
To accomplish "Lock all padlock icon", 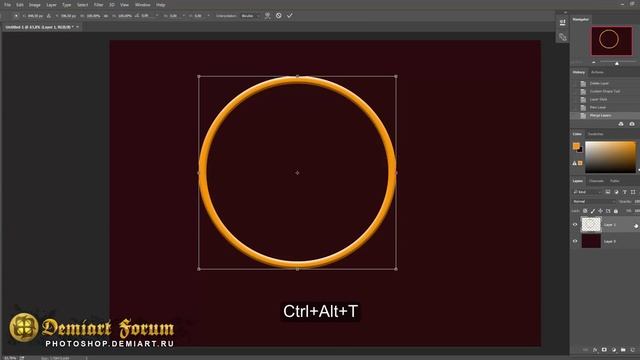I will click(x=616, y=211).
